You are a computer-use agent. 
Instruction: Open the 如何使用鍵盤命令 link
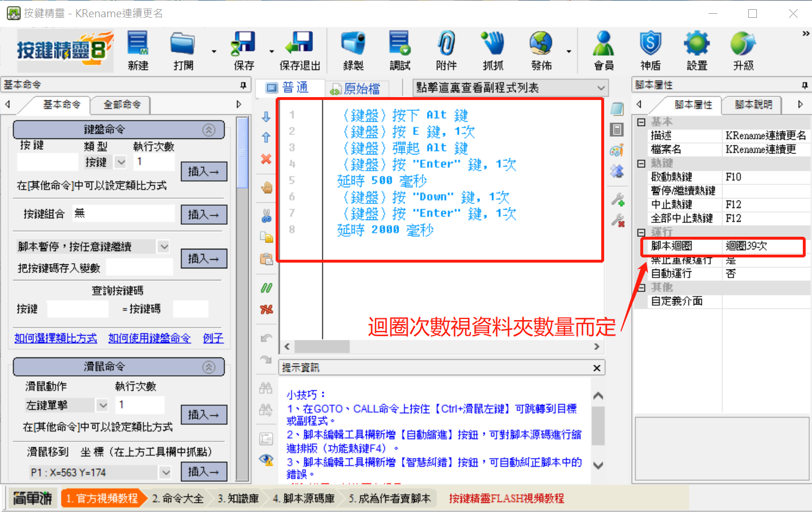[x=149, y=338]
